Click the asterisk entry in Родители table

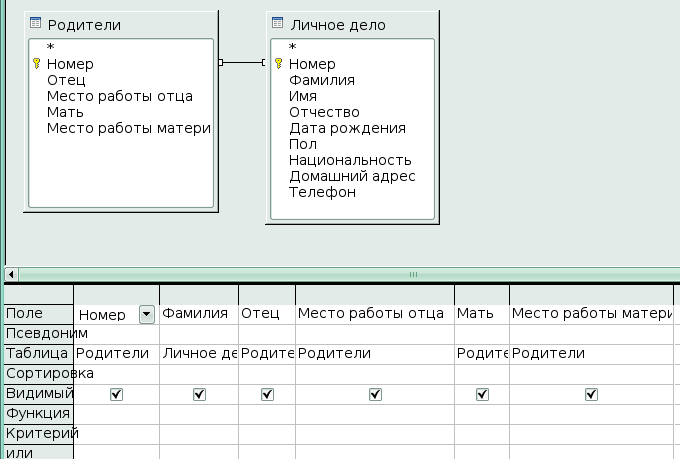click(x=50, y=48)
